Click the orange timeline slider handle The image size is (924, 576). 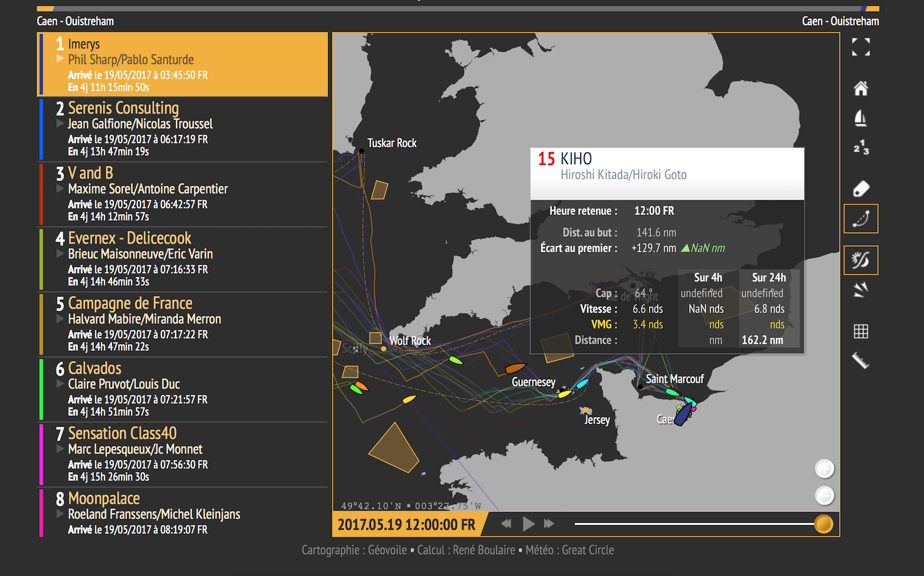click(824, 524)
